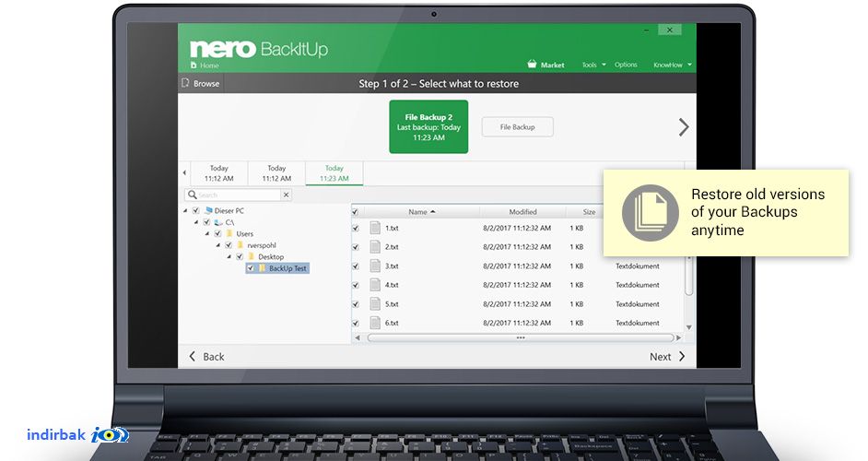868x461 pixels.
Task: Toggle the select-all files checkbox
Action: pyautogui.click(x=355, y=212)
